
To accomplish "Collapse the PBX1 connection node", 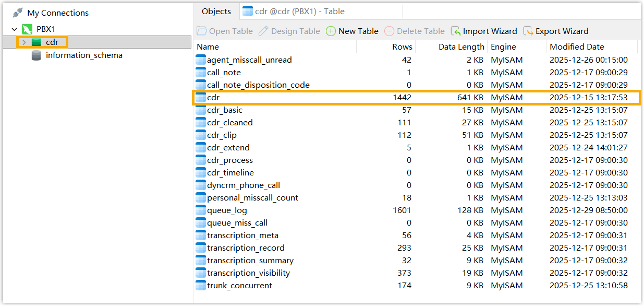I will tap(14, 29).
